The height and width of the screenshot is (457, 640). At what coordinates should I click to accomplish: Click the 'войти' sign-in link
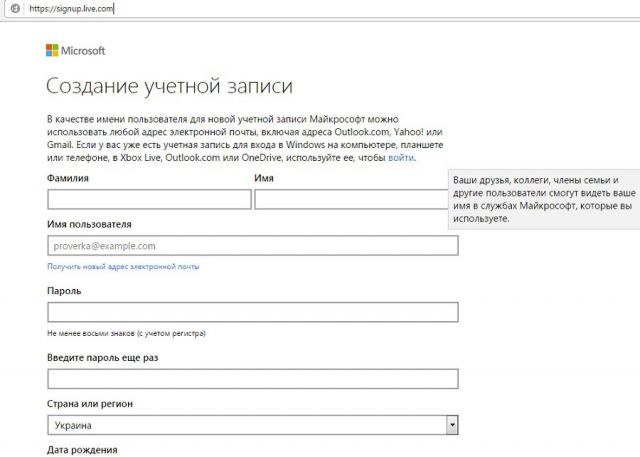401,158
